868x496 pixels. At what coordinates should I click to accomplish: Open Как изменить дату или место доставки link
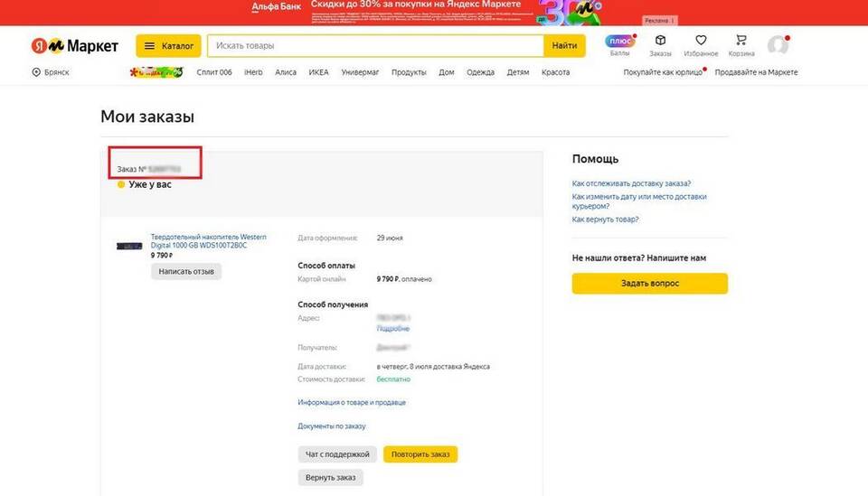click(639, 201)
